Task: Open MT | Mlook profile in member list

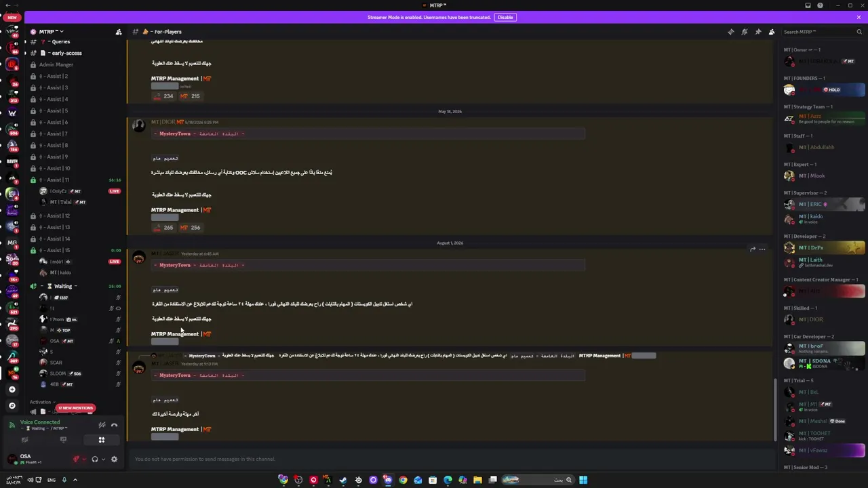Action: click(824, 176)
